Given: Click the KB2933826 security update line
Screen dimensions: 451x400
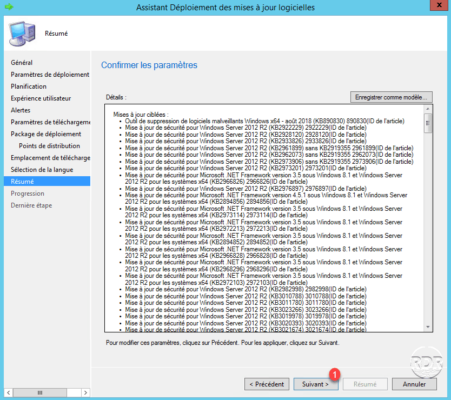Looking at the screenshot, I should tap(246, 141).
